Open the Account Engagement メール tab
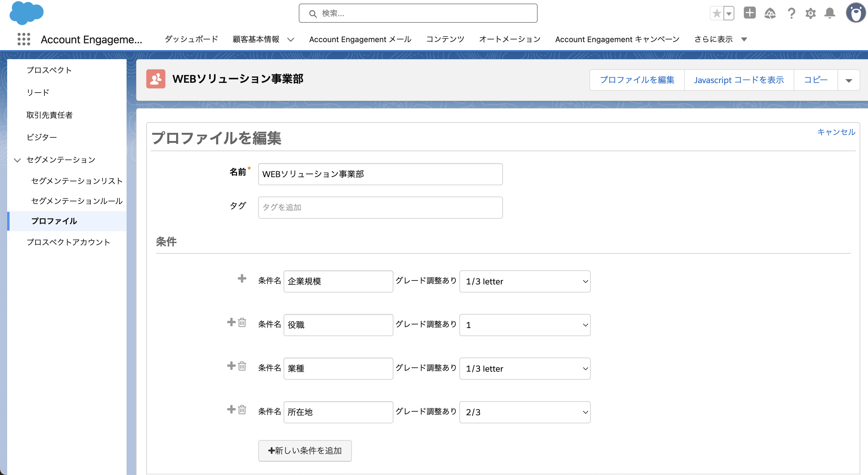868x475 pixels. tap(360, 39)
